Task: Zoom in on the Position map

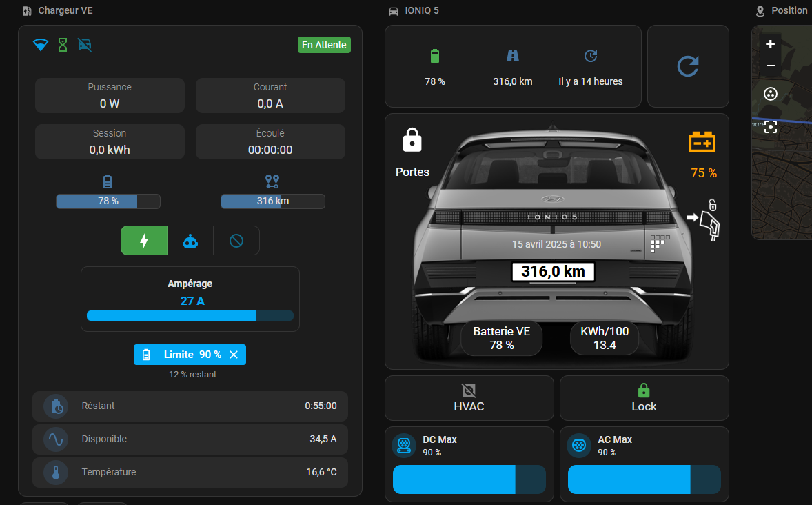Action: (771, 44)
